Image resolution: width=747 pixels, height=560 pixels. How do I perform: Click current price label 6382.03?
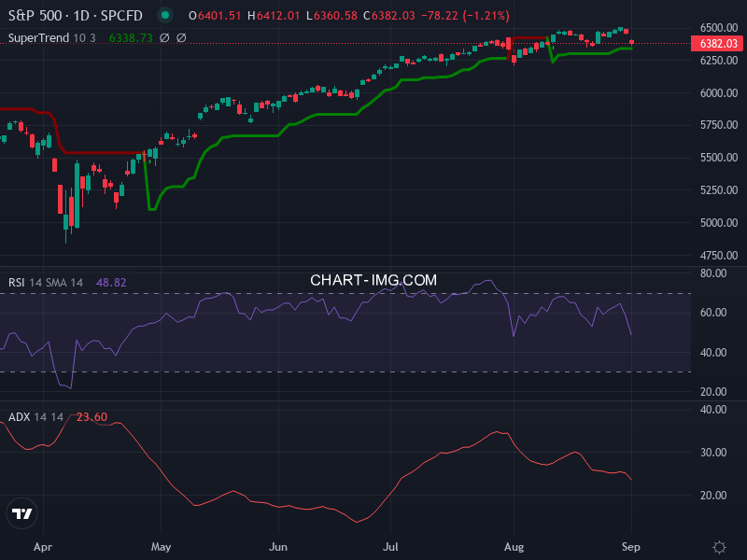718,43
